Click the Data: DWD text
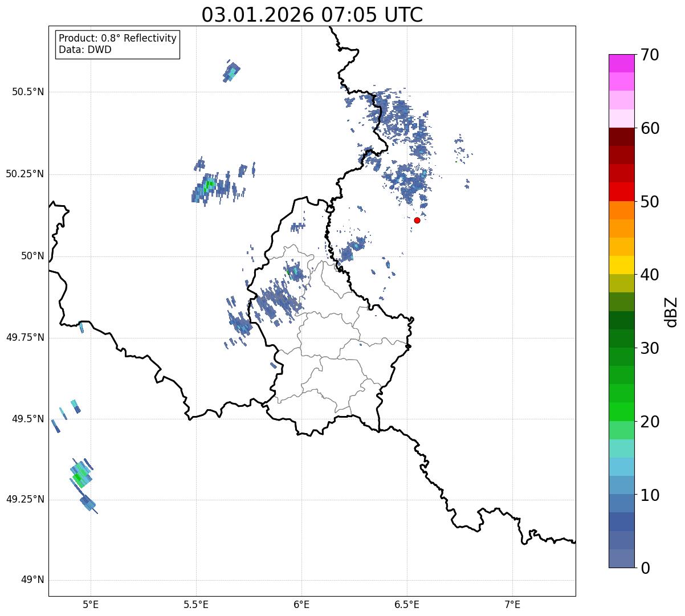The width and height of the screenshot is (685, 616). (x=85, y=50)
